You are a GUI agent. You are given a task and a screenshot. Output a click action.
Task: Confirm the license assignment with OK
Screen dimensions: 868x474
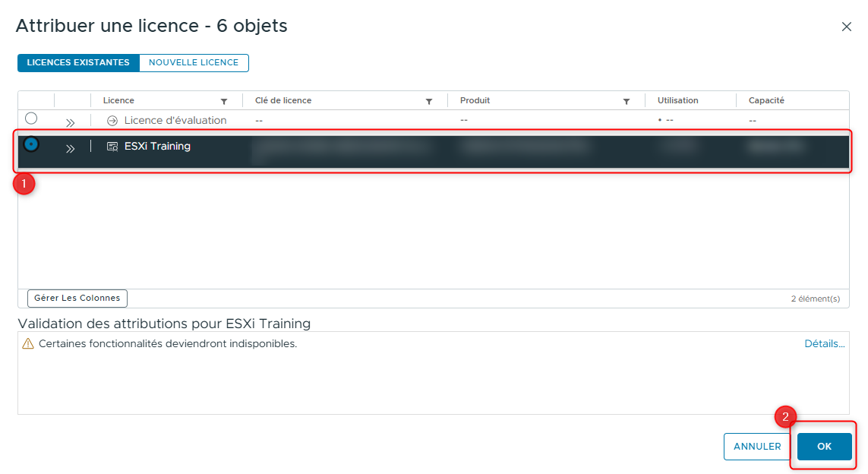[824, 447]
